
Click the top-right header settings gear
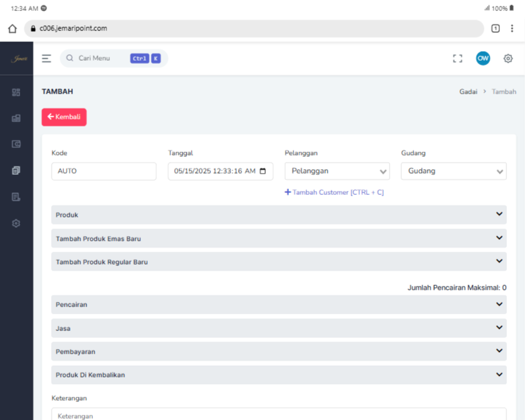pyautogui.click(x=508, y=59)
